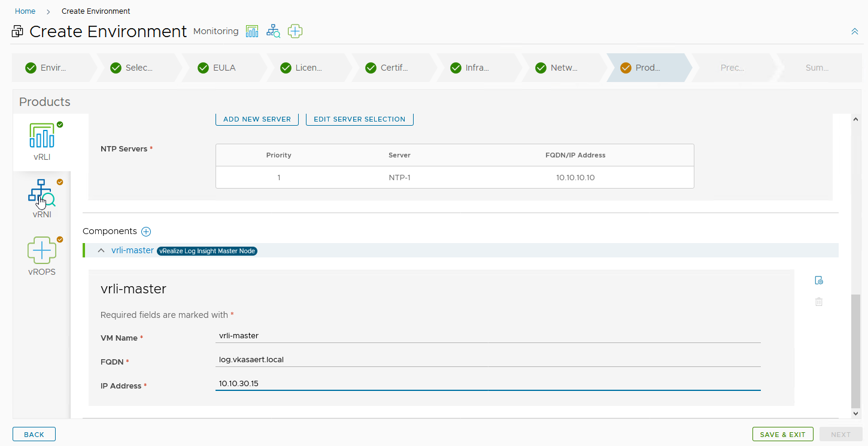Image resolution: width=868 pixels, height=446 pixels.
Task: Click the vRNI icon in page header
Action: pos(273,31)
